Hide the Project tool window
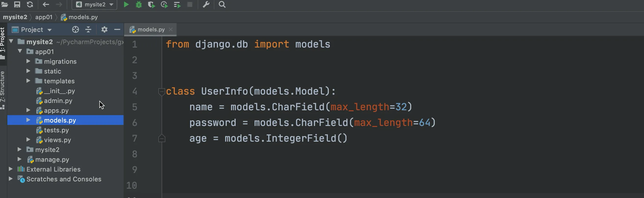This screenshot has height=198, width=644. pos(117,29)
